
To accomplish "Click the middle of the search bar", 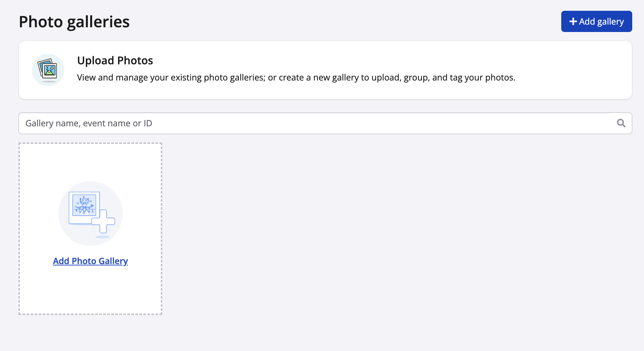I will (325, 123).
